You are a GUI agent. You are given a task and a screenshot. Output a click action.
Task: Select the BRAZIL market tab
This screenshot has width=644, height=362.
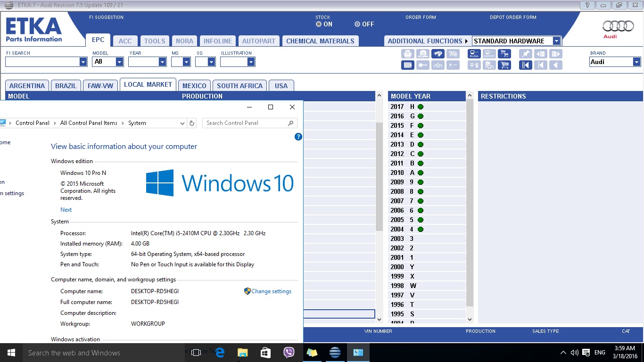click(x=66, y=86)
